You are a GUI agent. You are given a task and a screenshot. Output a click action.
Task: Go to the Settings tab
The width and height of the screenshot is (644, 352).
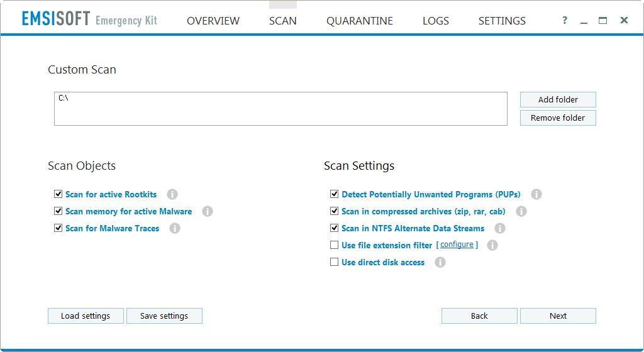coord(501,21)
